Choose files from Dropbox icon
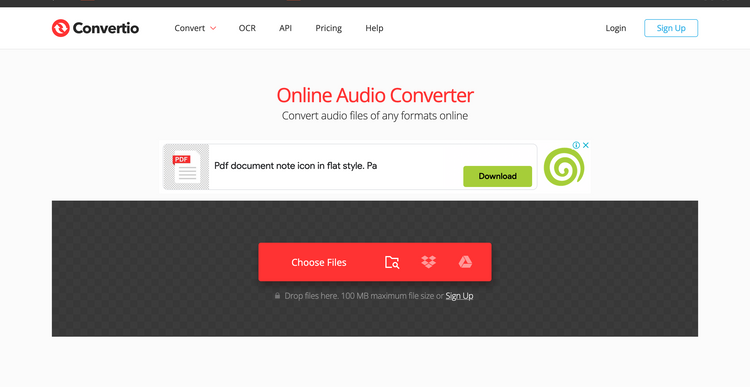The image size is (750, 387). (429, 262)
